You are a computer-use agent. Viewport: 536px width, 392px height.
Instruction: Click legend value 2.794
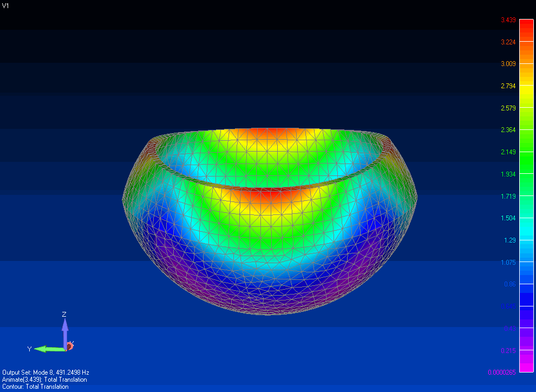[x=508, y=86]
